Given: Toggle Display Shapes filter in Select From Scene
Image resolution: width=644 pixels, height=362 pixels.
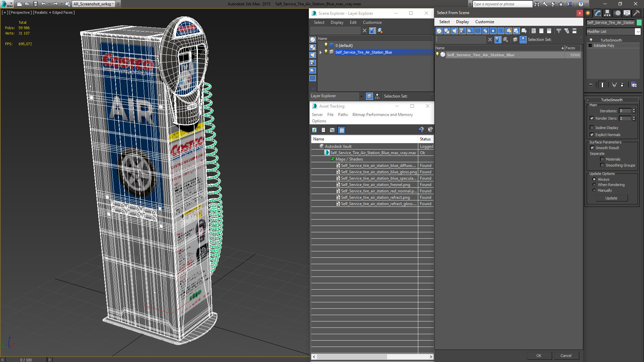Looking at the screenshot, I should [447, 31].
